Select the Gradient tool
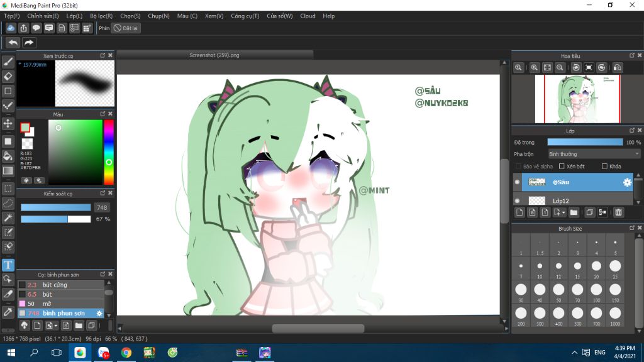This screenshot has width=644, height=362. (x=8, y=171)
